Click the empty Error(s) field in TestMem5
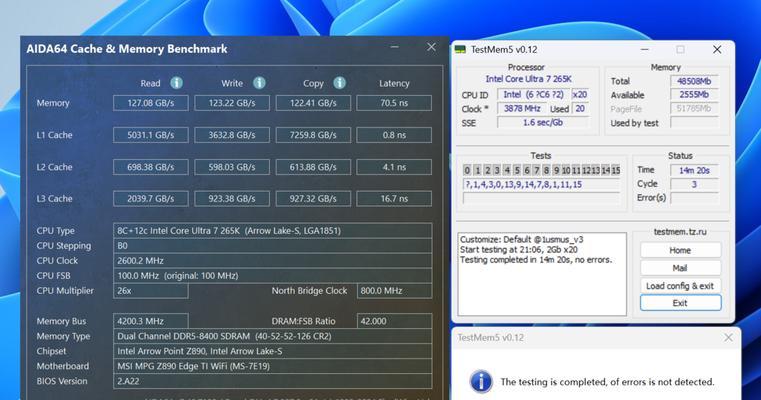 (x=694, y=198)
